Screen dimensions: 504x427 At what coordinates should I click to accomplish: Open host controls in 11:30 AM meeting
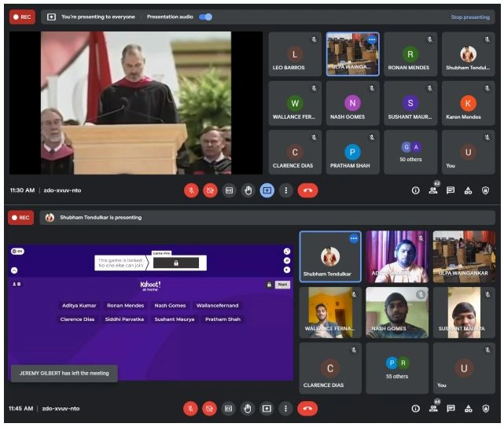coord(486,190)
